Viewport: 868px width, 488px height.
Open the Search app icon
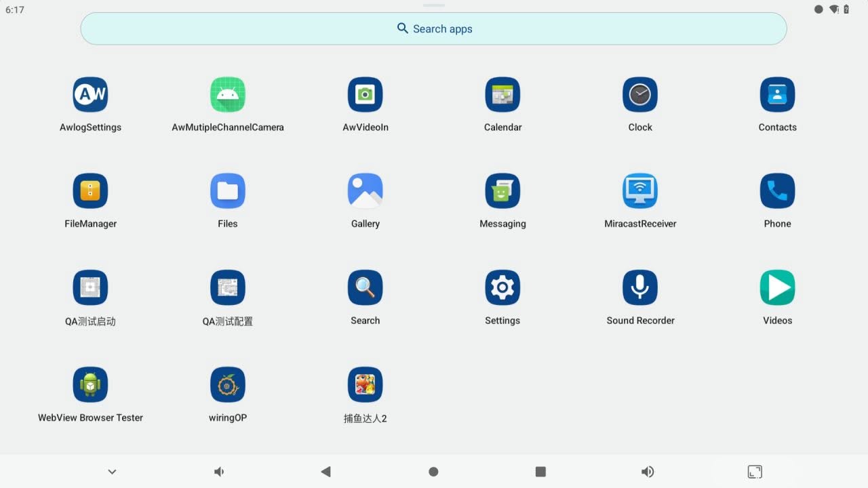pyautogui.click(x=366, y=288)
